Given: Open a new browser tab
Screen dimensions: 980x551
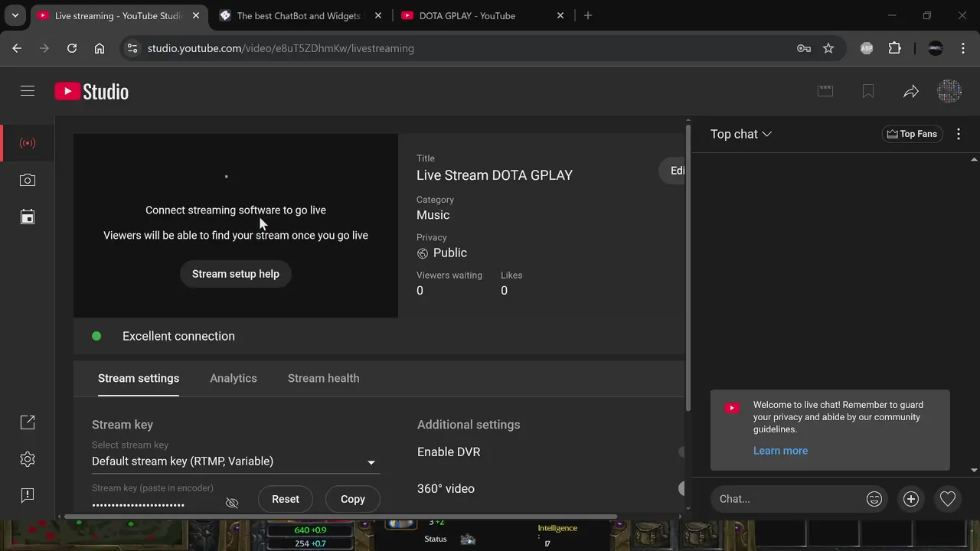Looking at the screenshot, I should pyautogui.click(x=588, y=15).
